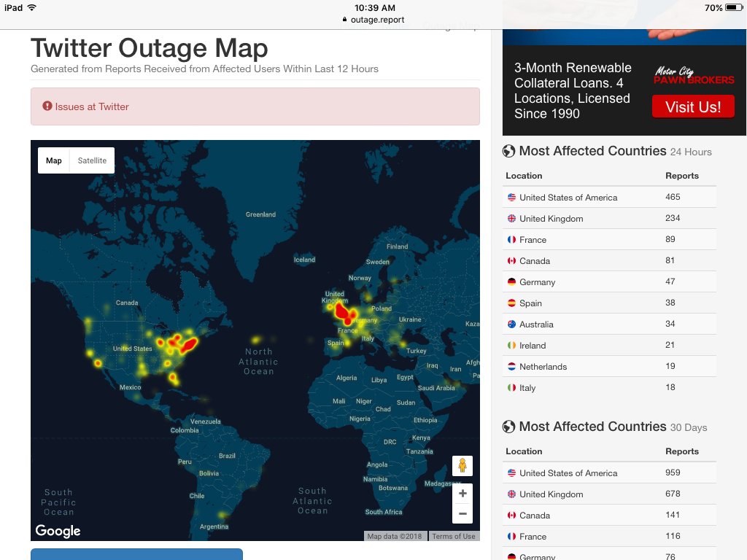Click the Brazil label on the map
Viewport: 747px width, 560px height.
[x=228, y=456]
